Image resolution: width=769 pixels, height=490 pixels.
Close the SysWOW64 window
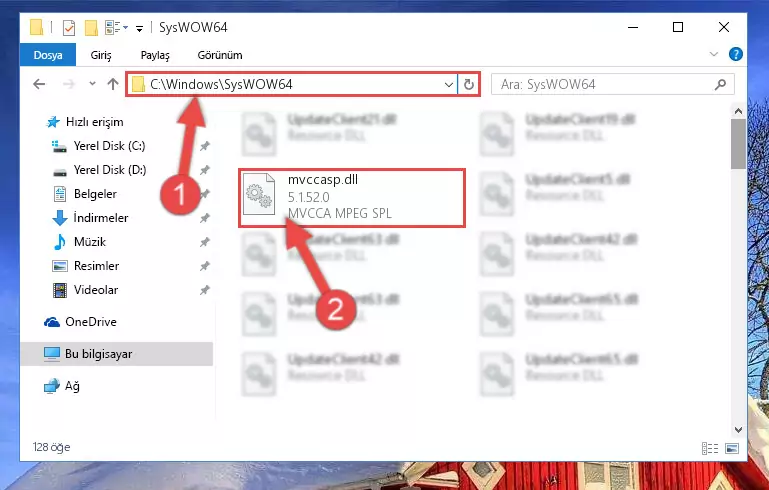pos(723,27)
